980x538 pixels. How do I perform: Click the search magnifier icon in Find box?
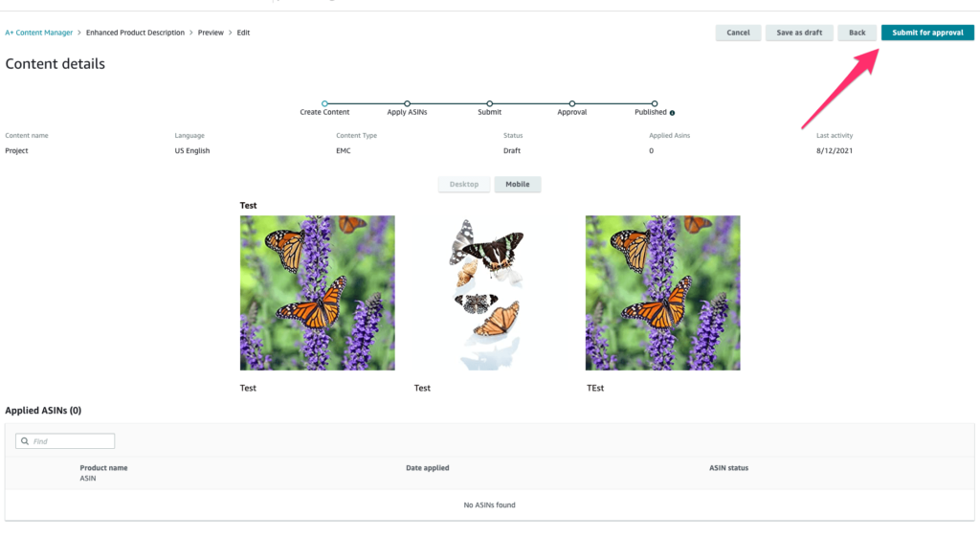tap(25, 441)
